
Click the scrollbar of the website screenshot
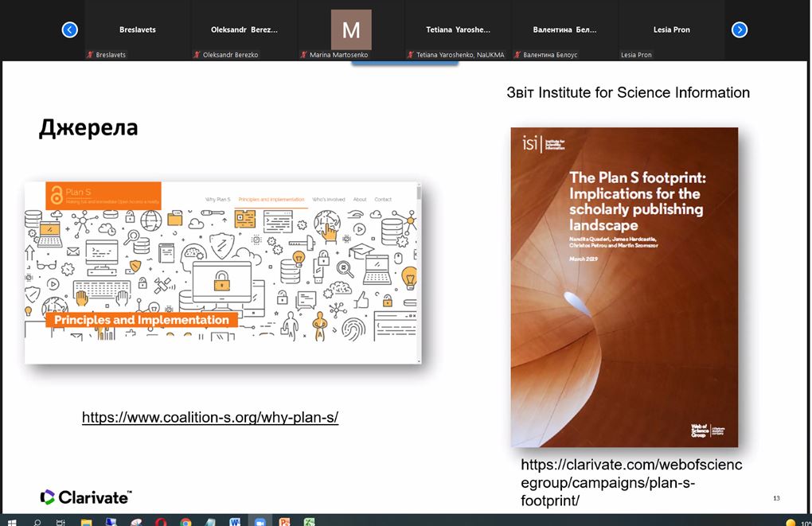(x=419, y=272)
